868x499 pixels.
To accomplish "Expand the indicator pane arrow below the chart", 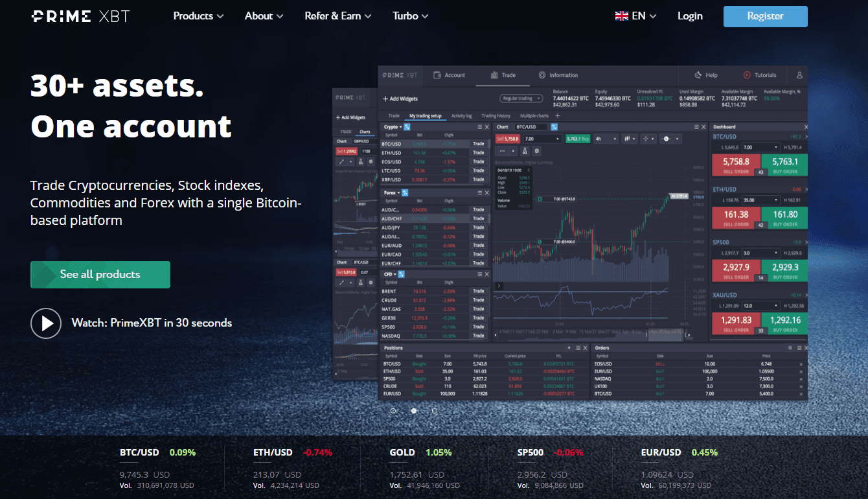I will coord(499,286).
